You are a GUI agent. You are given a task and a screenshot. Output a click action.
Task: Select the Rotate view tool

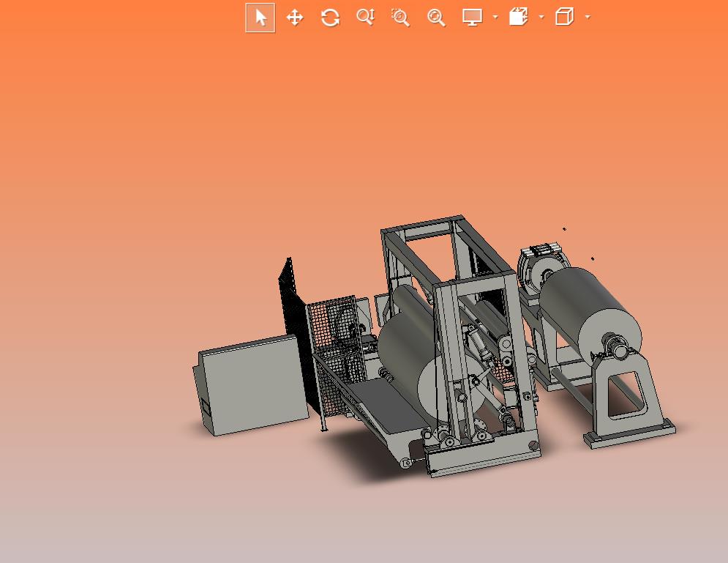tap(330, 18)
